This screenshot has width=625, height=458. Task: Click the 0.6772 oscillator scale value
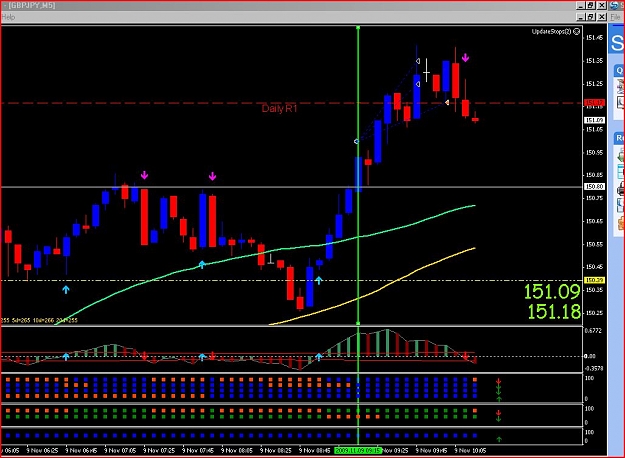tap(593, 330)
